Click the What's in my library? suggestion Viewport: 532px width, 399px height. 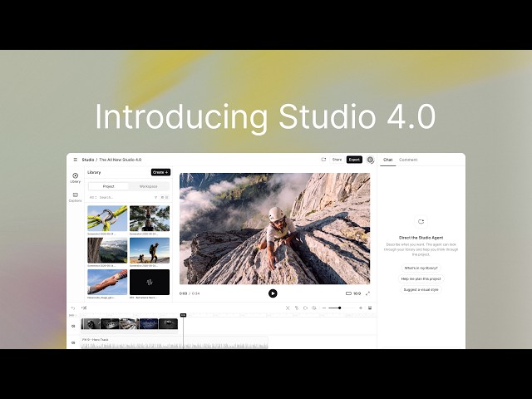coord(421,268)
